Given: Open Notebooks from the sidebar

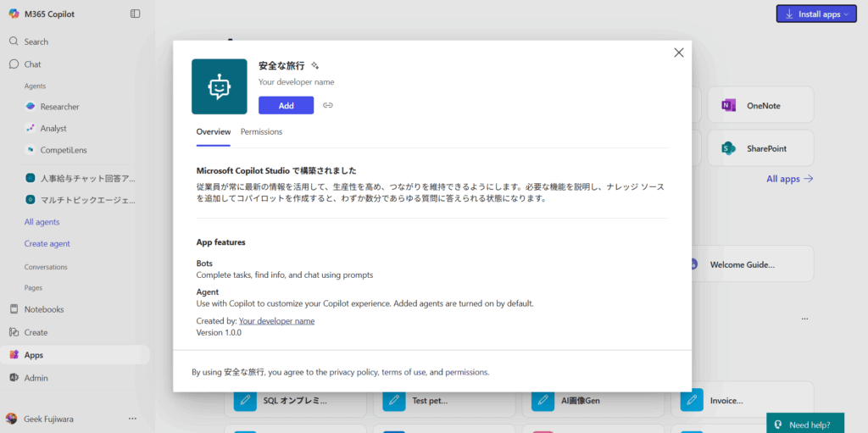Looking at the screenshot, I should tap(43, 309).
